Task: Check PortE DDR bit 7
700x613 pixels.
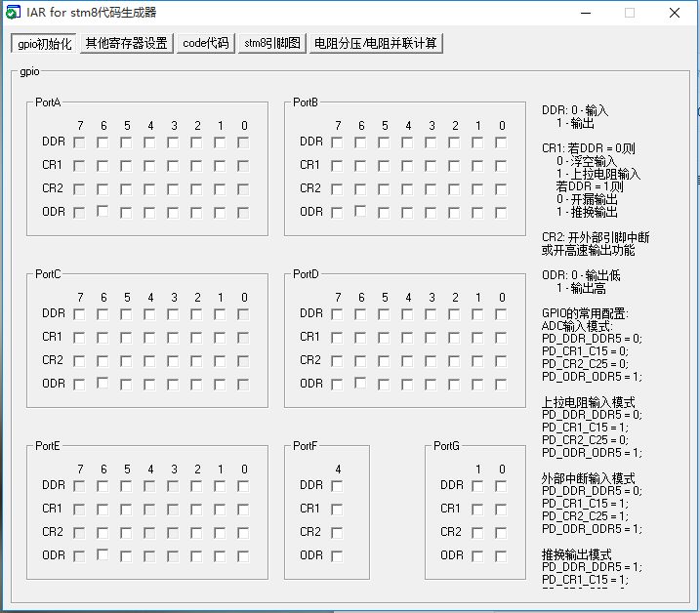Action: 79,486
